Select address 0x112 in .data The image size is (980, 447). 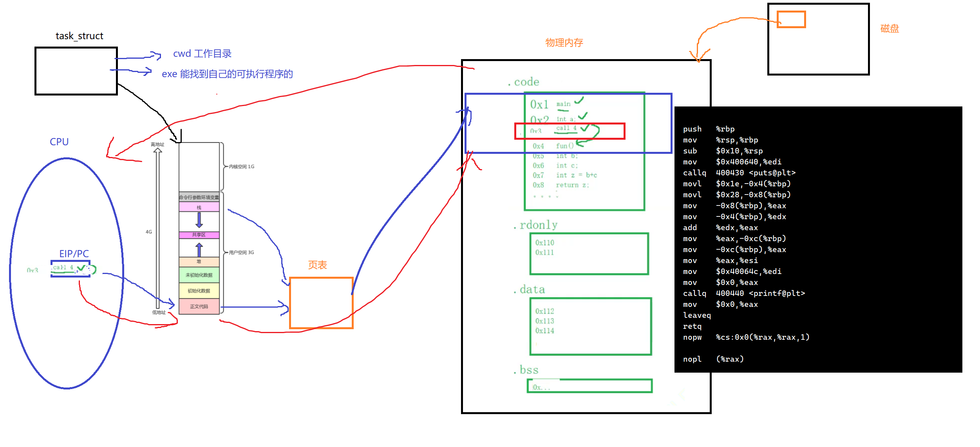(x=544, y=311)
